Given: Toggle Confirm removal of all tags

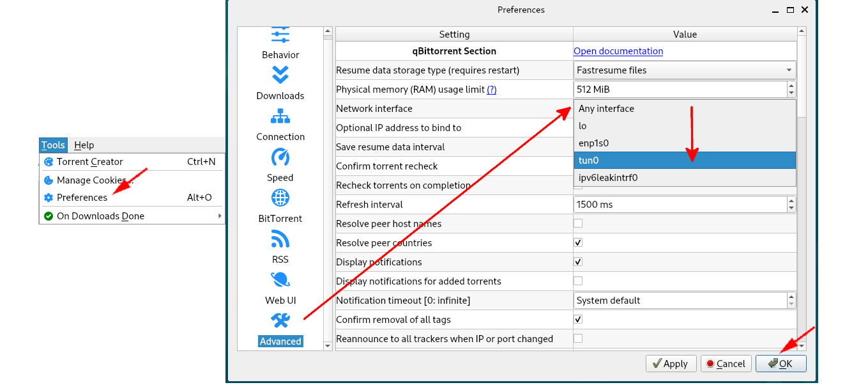Looking at the screenshot, I should (578, 320).
